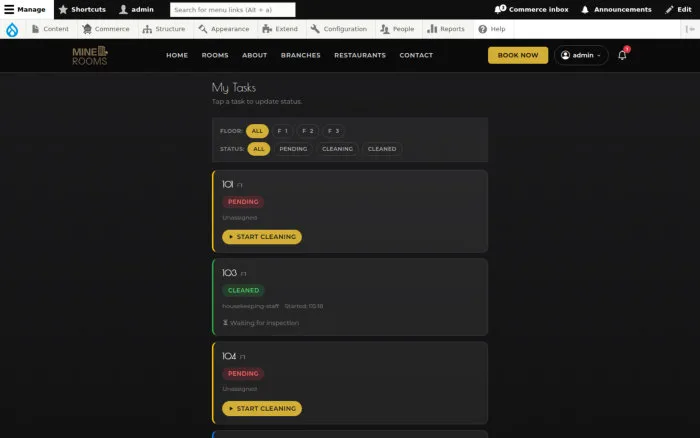Click the Drupal drop logo icon
Viewport: 700px width, 438px height.
[12, 29]
